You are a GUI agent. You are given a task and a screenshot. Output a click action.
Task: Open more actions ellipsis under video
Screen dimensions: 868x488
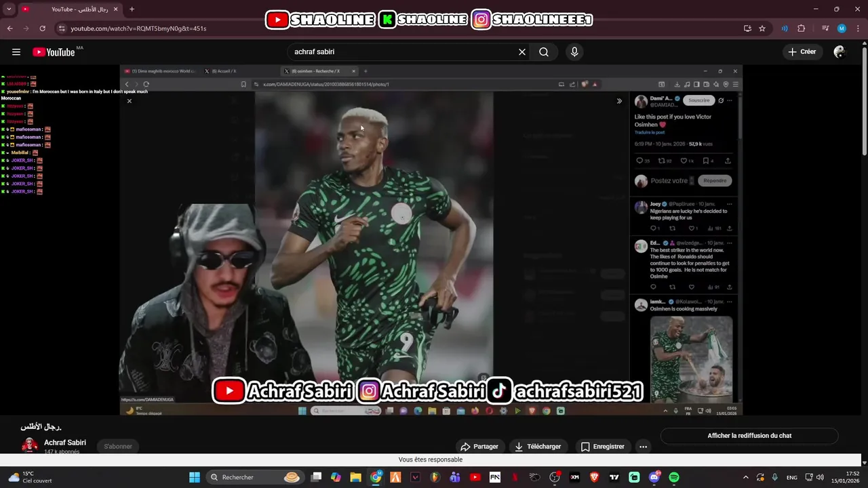point(643,447)
